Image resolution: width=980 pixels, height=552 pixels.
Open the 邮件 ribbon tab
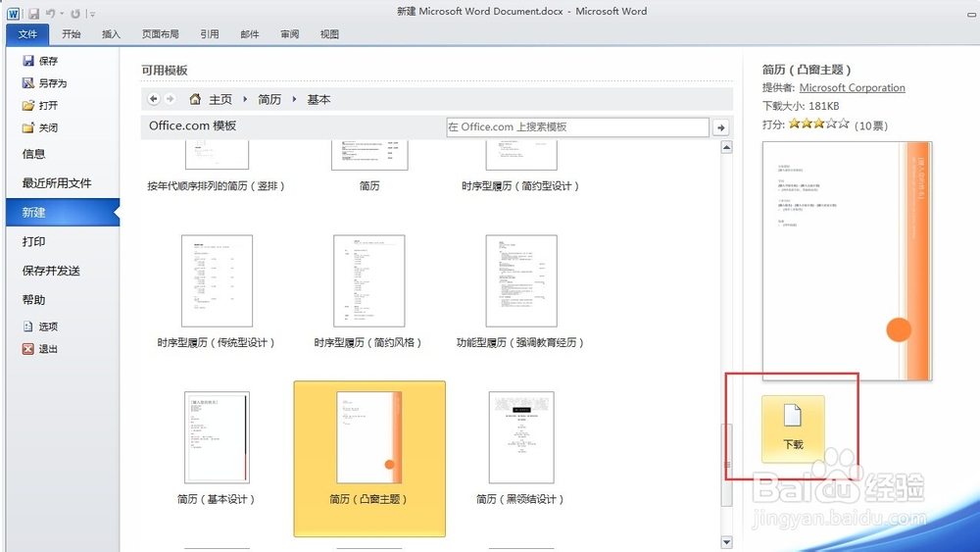coord(249,34)
